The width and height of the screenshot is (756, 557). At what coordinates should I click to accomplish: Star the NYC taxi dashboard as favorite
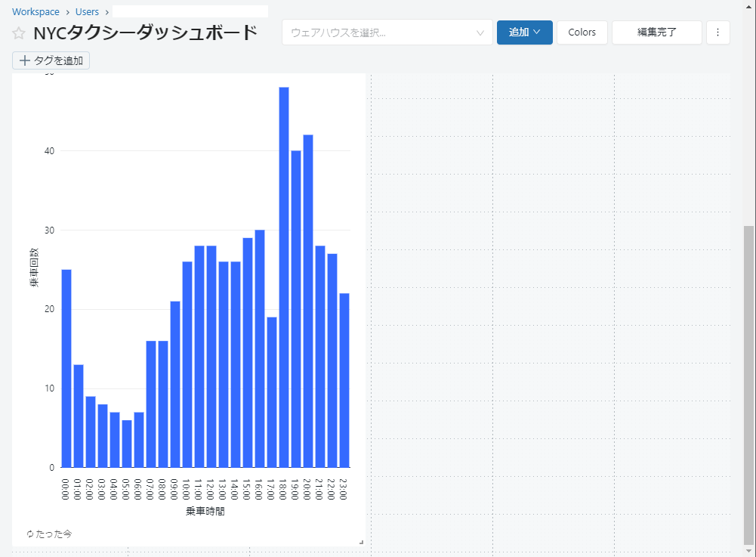point(19,33)
